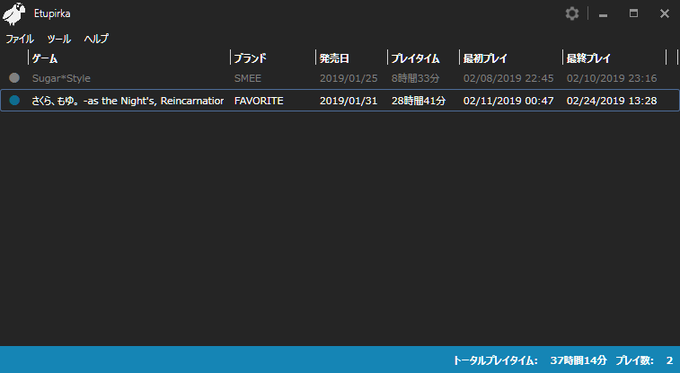The image size is (680, 373).
Task: Click release date 2019/01/31
Action: click(349, 101)
